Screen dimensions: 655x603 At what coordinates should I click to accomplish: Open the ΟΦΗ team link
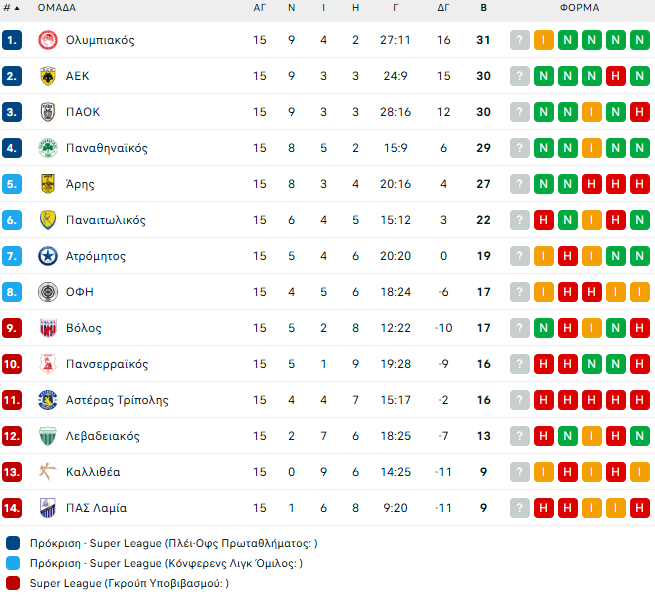pos(80,292)
